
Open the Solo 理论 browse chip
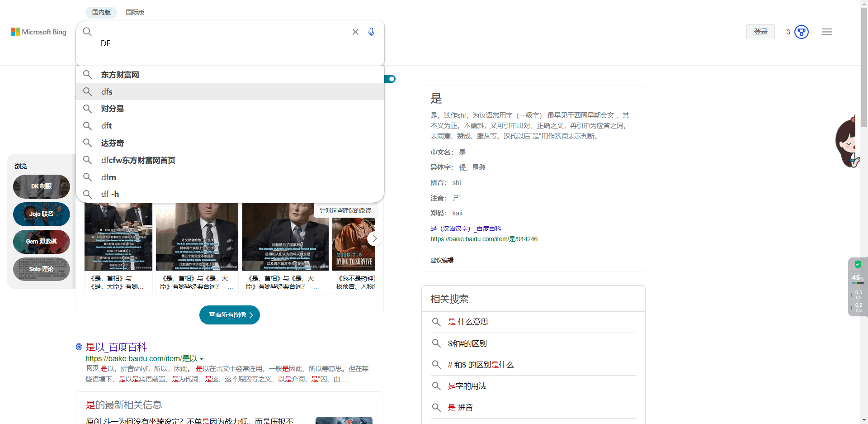(x=42, y=269)
